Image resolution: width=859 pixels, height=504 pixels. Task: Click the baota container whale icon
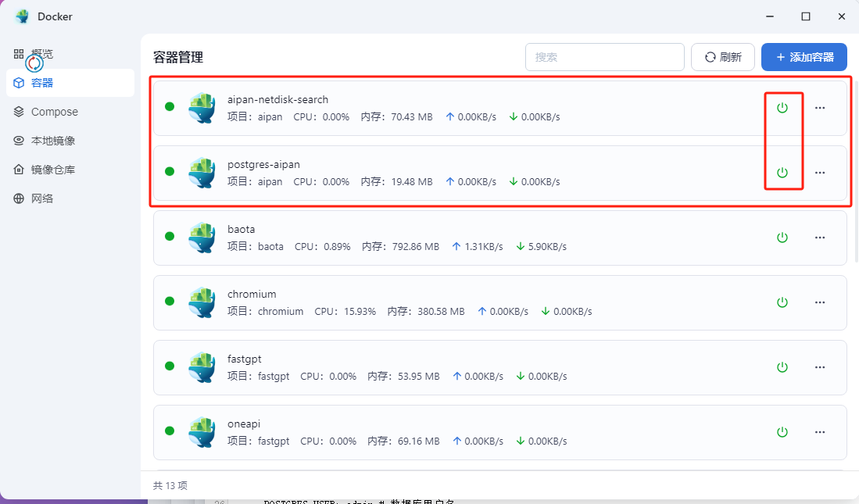click(202, 238)
